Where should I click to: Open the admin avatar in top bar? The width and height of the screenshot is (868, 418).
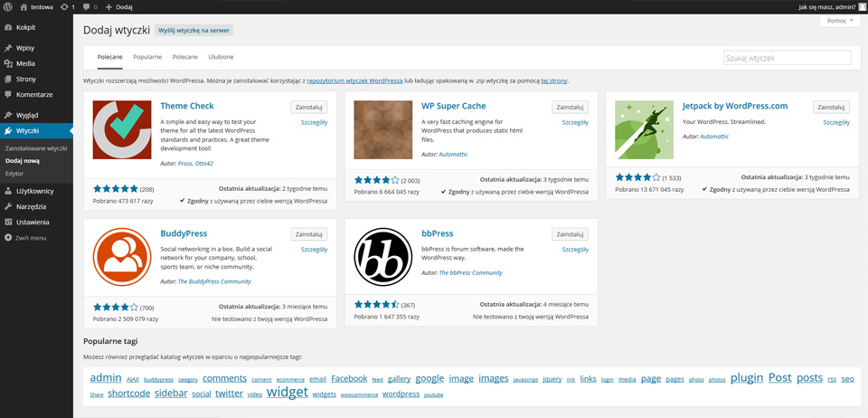863,7
